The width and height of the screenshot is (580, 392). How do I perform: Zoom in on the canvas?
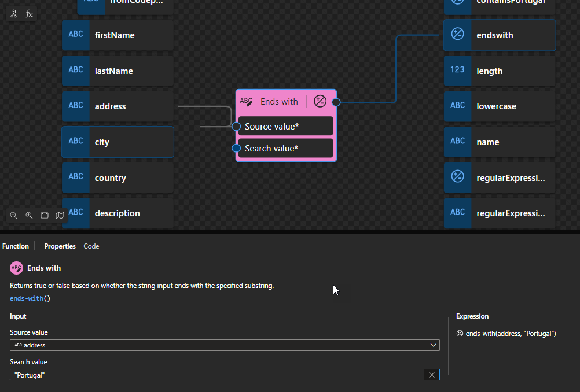[29, 215]
